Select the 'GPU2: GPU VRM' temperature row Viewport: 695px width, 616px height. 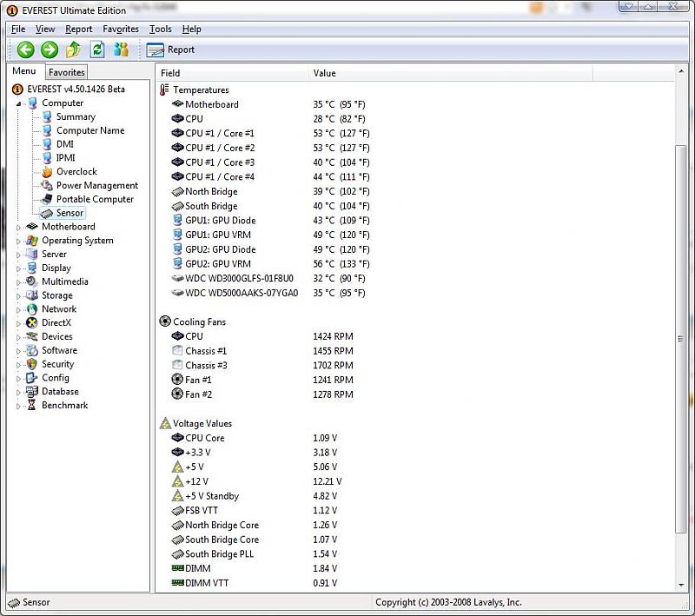pyautogui.click(x=270, y=264)
